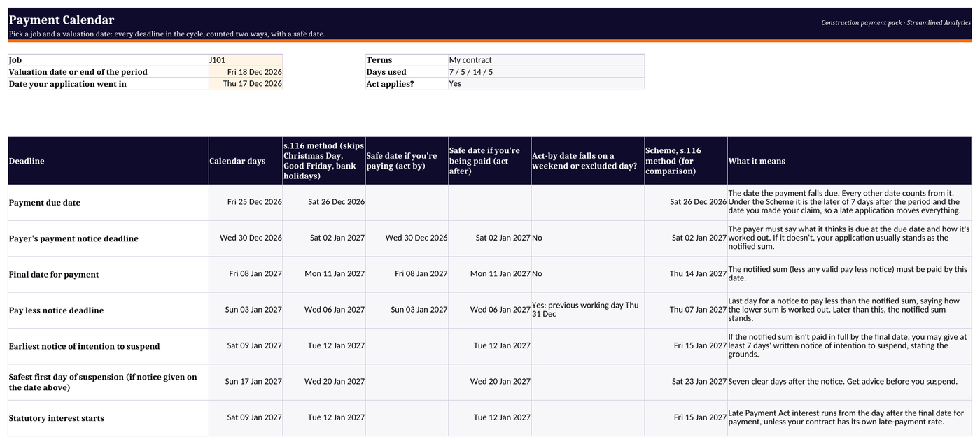The height and width of the screenshot is (444, 980).
Task: Click Pay less notice 'Thu 07 Jan 2027'
Action: [x=686, y=310]
